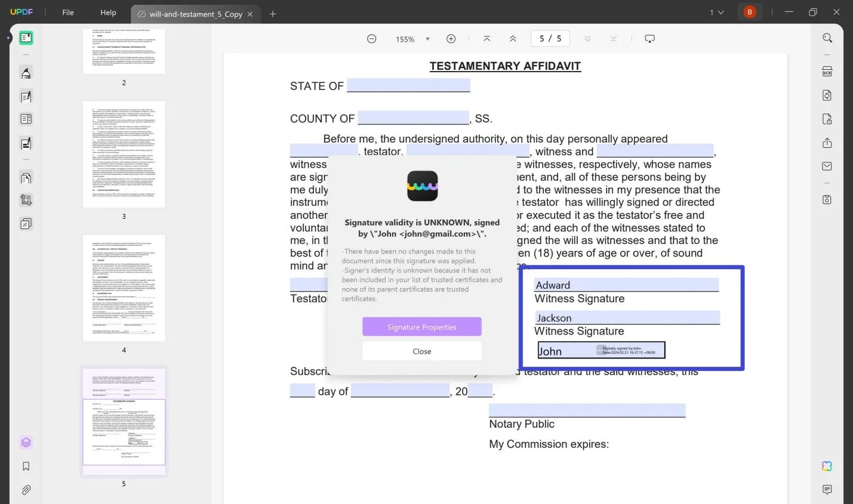Open the Attachments paperclip icon
This screenshot has height=504, width=853.
point(26,490)
